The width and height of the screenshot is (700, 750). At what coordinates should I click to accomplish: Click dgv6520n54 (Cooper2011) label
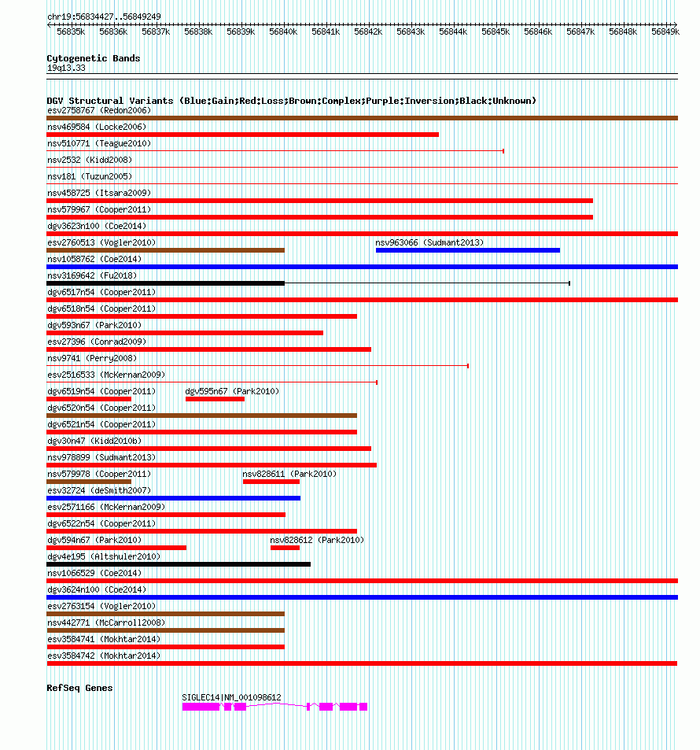101,408
